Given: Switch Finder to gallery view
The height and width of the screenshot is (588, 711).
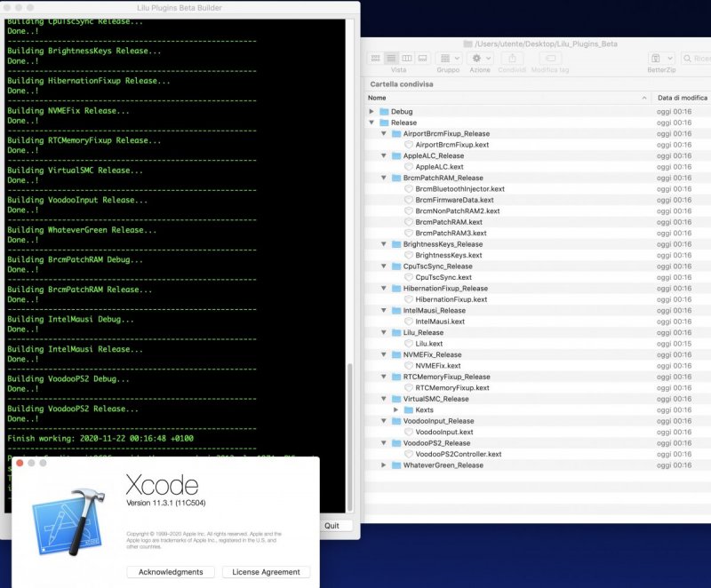Looking at the screenshot, I should pyautogui.click(x=421, y=58).
